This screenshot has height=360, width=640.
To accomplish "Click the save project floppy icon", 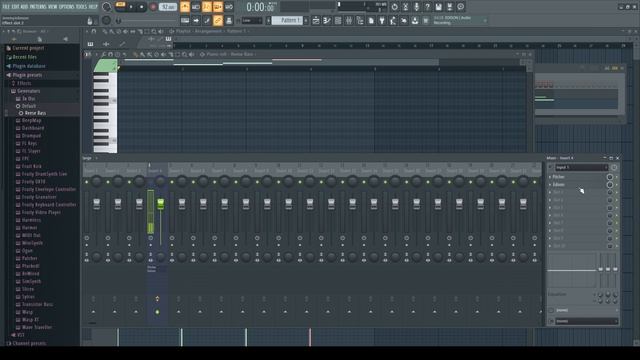I will pyautogui.click(x=438, y=7).
